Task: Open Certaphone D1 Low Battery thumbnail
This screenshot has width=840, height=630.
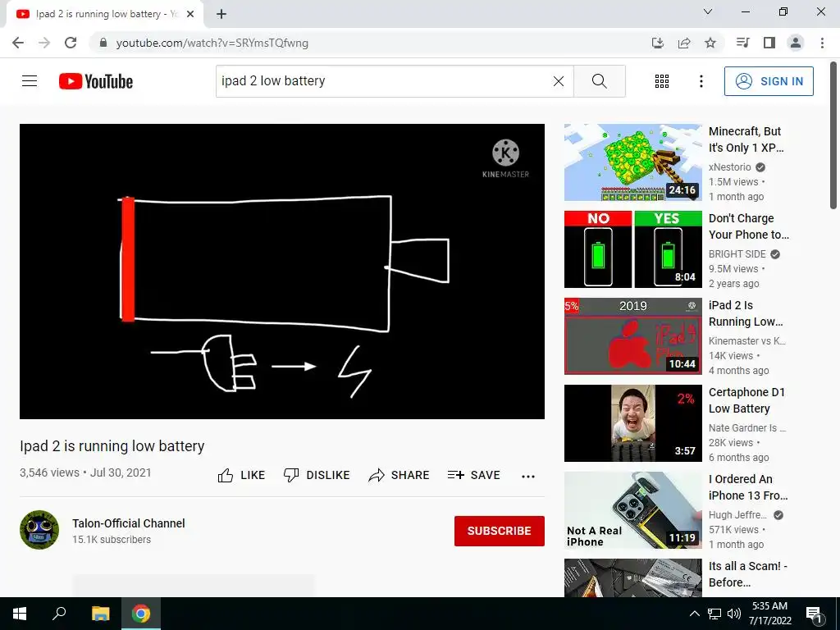Action: tap(632, 423)
